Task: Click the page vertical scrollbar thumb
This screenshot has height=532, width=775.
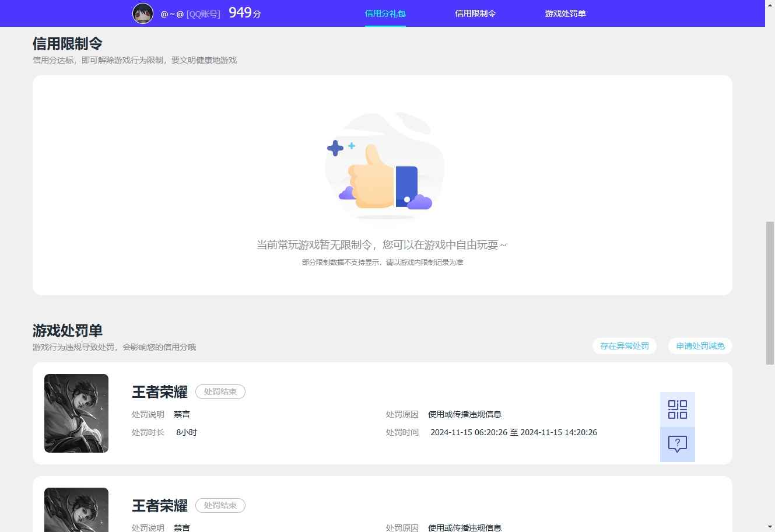Action: [770, 293]
